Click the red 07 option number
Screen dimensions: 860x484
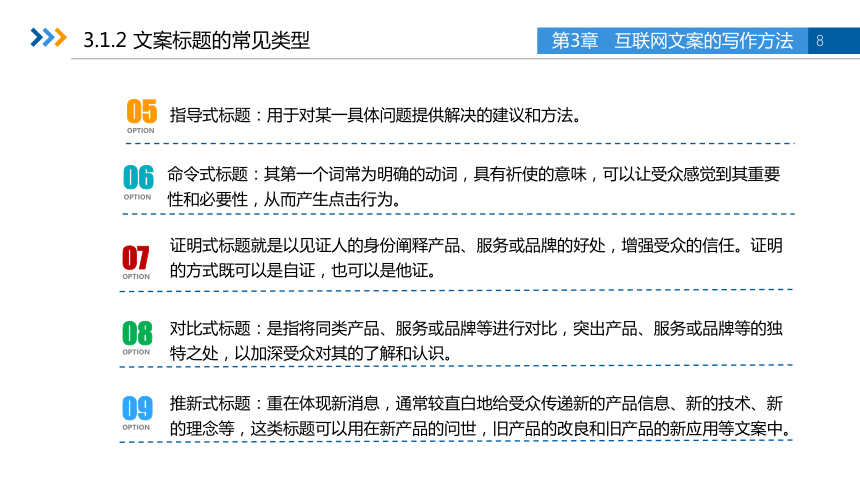(x=135, y=257)
